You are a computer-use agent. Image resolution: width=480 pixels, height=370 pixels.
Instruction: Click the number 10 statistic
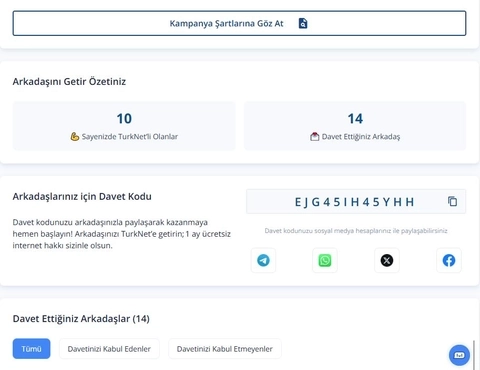point(124,119)
